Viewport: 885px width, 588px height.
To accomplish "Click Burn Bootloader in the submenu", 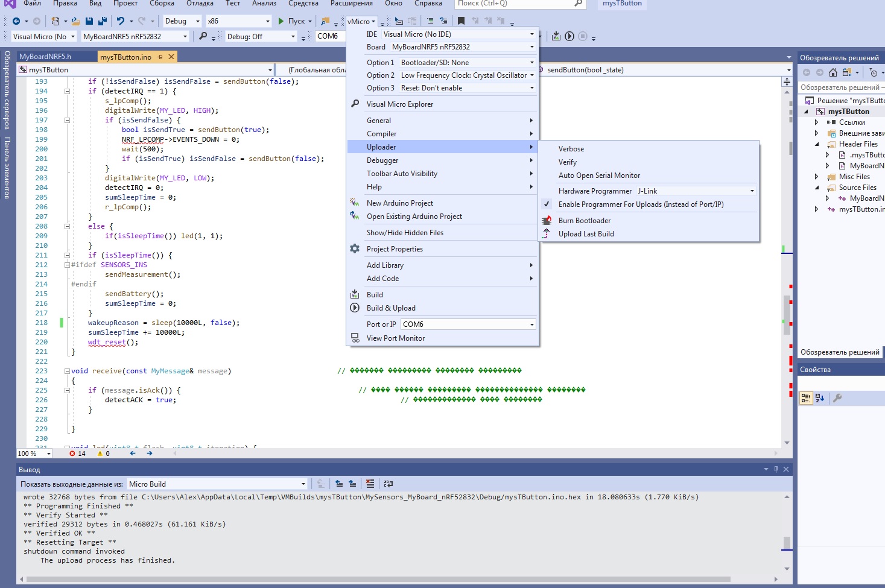I will click(x=584, y=221).
